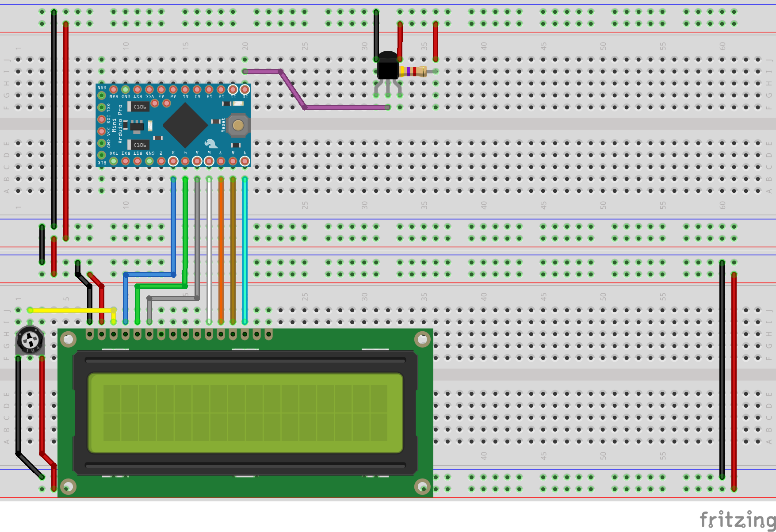Select the yellow wire near potentiometer

[x=72, y=310]
